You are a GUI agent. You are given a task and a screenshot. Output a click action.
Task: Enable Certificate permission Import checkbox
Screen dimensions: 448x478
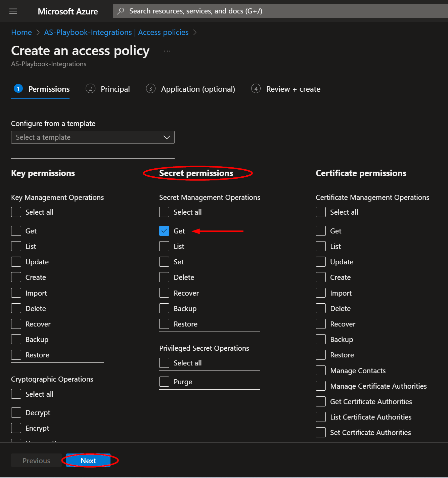[321, 293]
